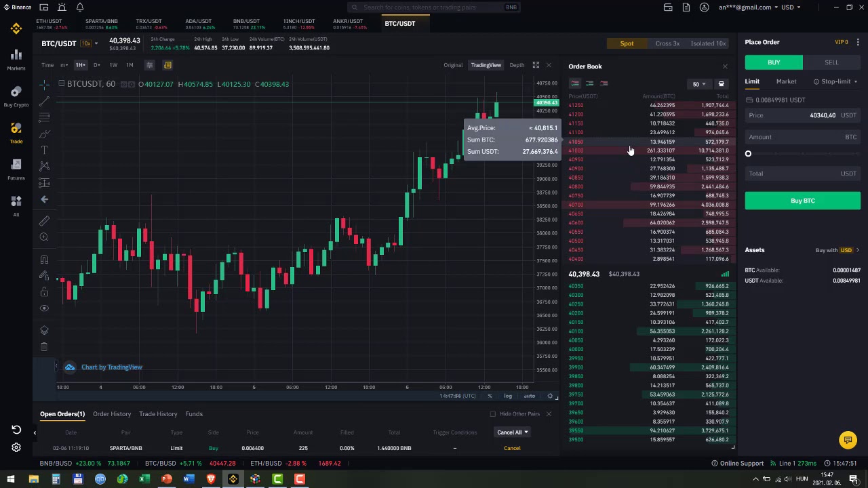Open the All apps sidebar icon
The image size is (868, 488).
16,205
